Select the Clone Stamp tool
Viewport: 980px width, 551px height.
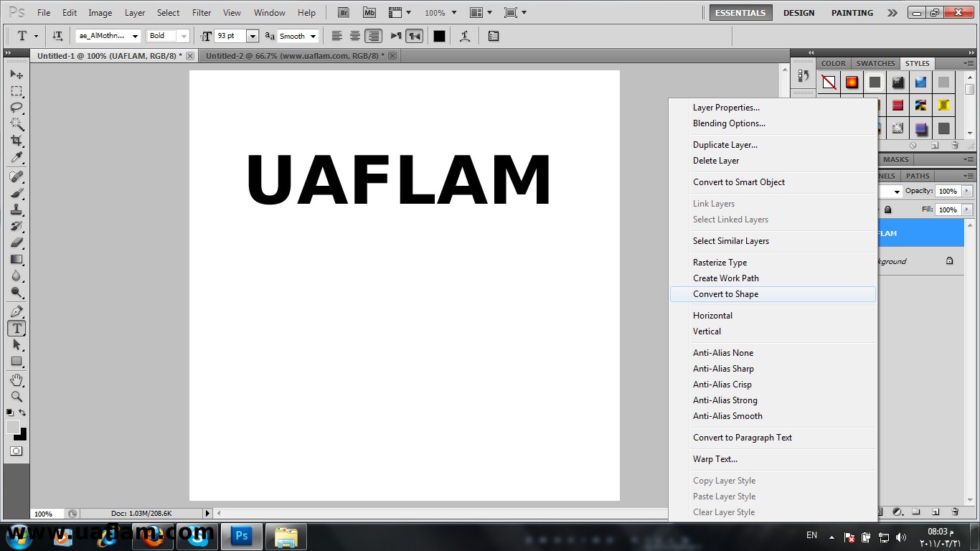point(16,209)
